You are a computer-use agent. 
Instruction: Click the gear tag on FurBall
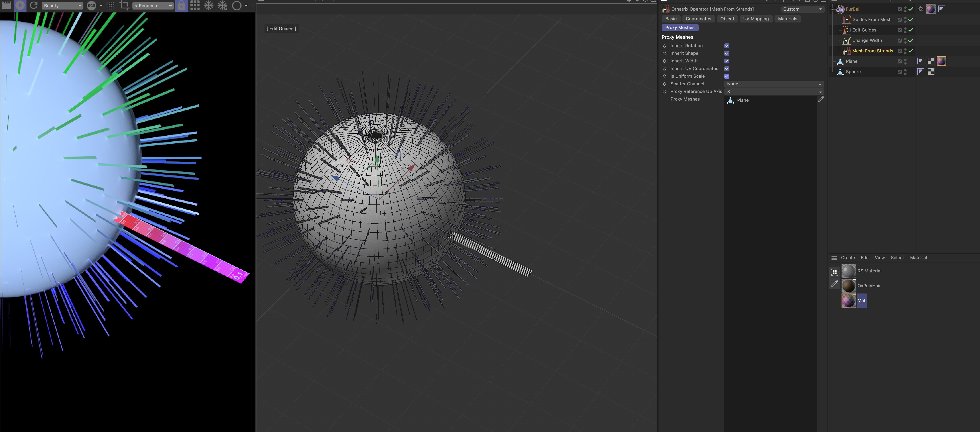[921, 9]
